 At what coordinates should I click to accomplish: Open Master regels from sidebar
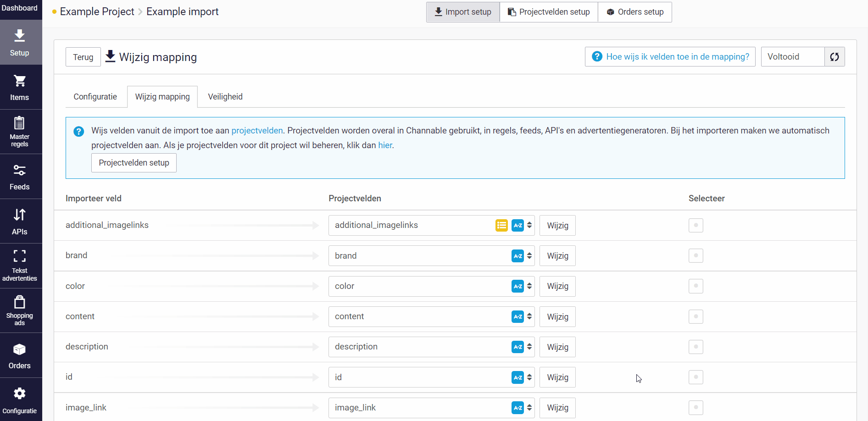[21, 132]
